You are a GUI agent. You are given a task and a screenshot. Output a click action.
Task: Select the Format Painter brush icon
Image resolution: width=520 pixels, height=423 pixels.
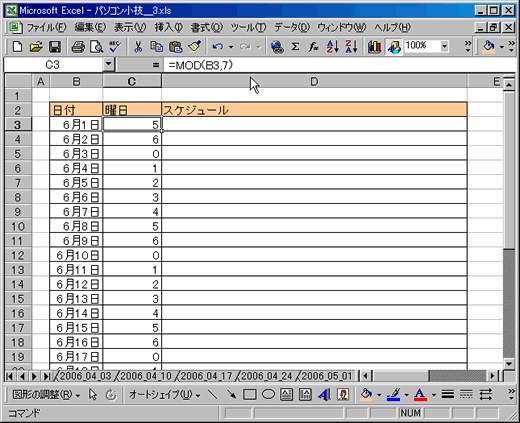point(195,47)
